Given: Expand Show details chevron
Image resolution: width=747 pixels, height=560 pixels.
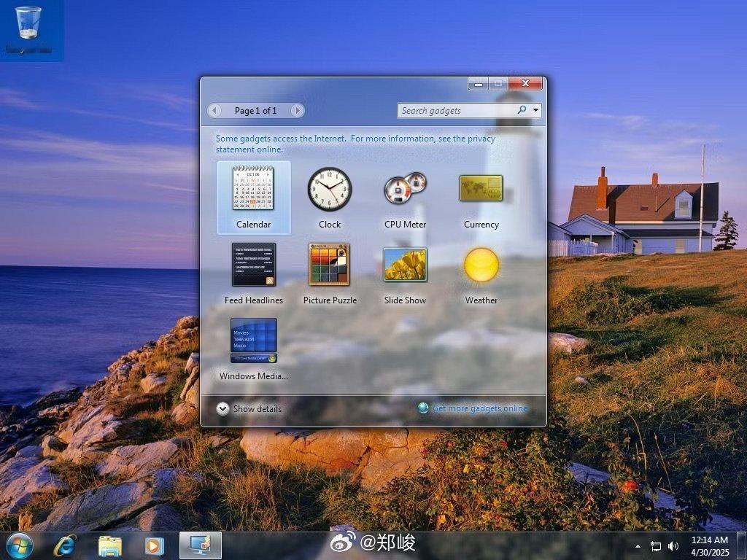Looking at the screenshot, I should point(222,408).
